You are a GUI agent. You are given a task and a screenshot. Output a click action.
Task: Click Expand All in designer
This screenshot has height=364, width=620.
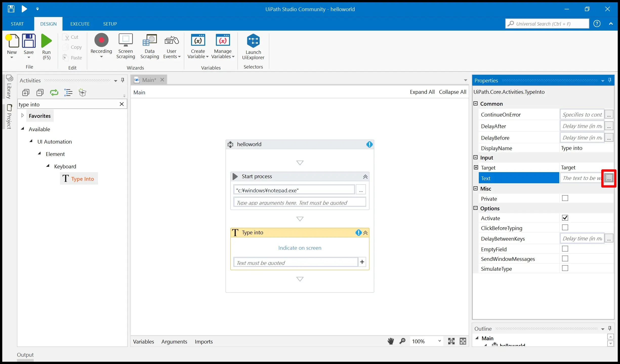click(422, 92)
